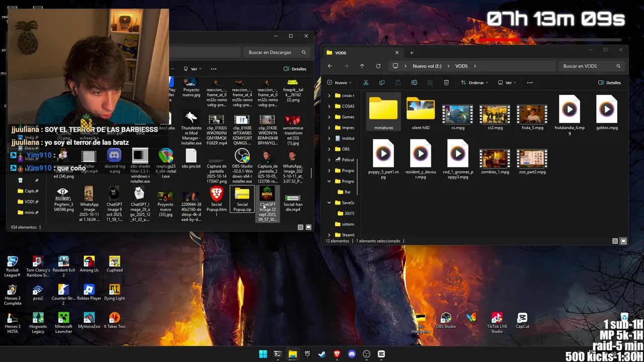This screenshot has width=644, height=362.
Task: Open the Ver dropdown in VODS window
Action: pyautogui.click(x=507, y=82)
